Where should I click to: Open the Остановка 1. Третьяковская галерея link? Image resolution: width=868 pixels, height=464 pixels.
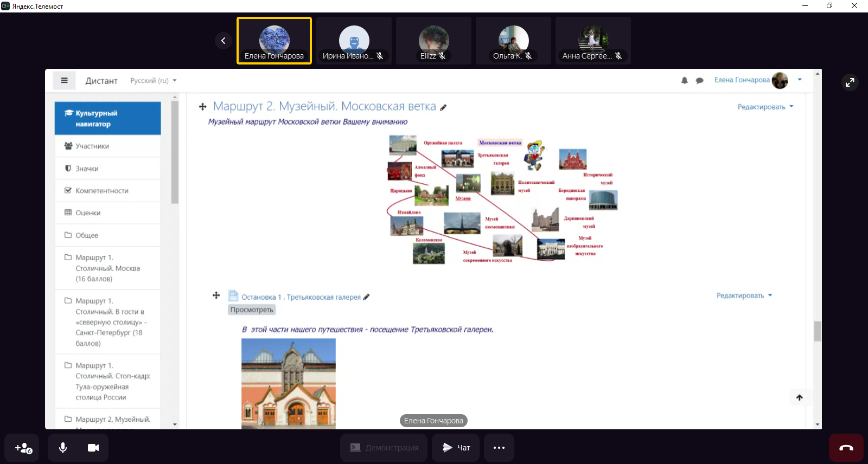click(x=301, y=297)
